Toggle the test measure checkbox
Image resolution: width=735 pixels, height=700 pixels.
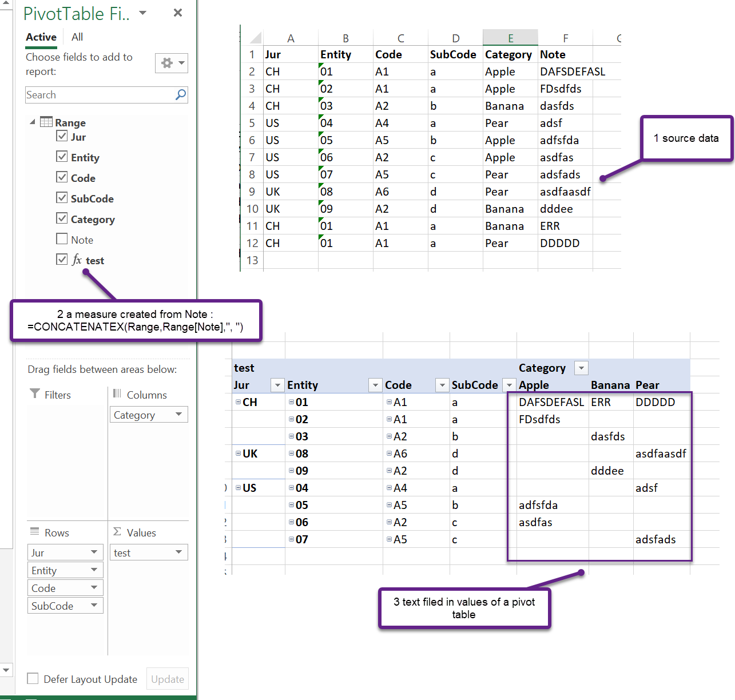(x=62, y=259)
